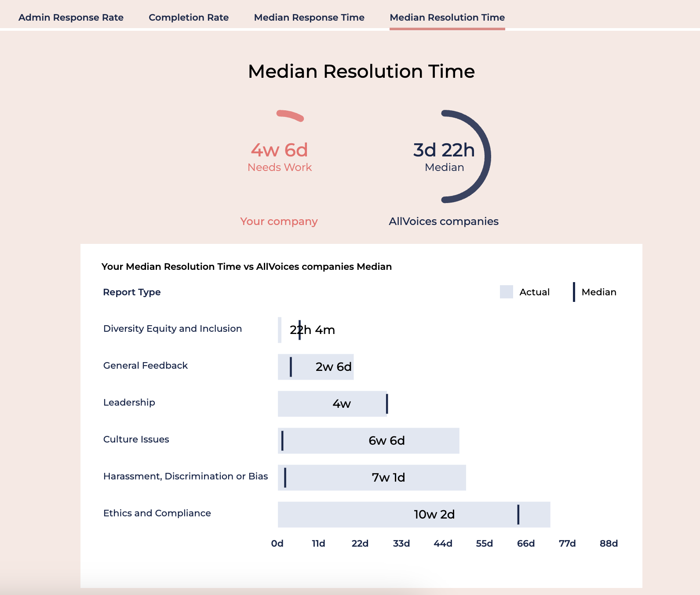Image resolution: width=700 pixels, height=595 pixels.
Task: Click the General Feedback 2w 6d bar
Action: pyautogui.click(x=316, y=367)
